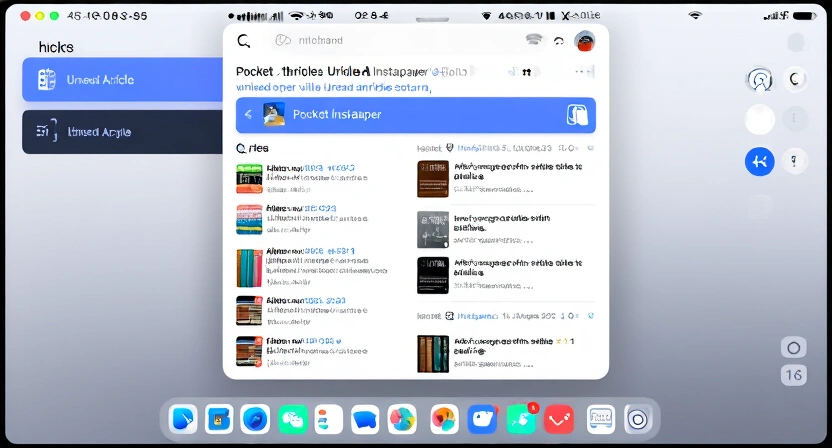Open the article with the brown and teal book spines thumbnail

[x=505, y=353]
